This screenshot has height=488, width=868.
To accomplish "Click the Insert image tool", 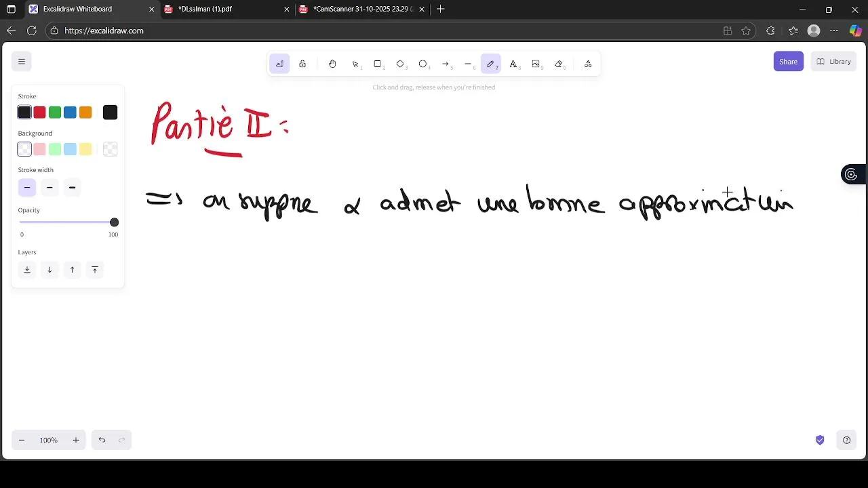I will coord(536,64).
